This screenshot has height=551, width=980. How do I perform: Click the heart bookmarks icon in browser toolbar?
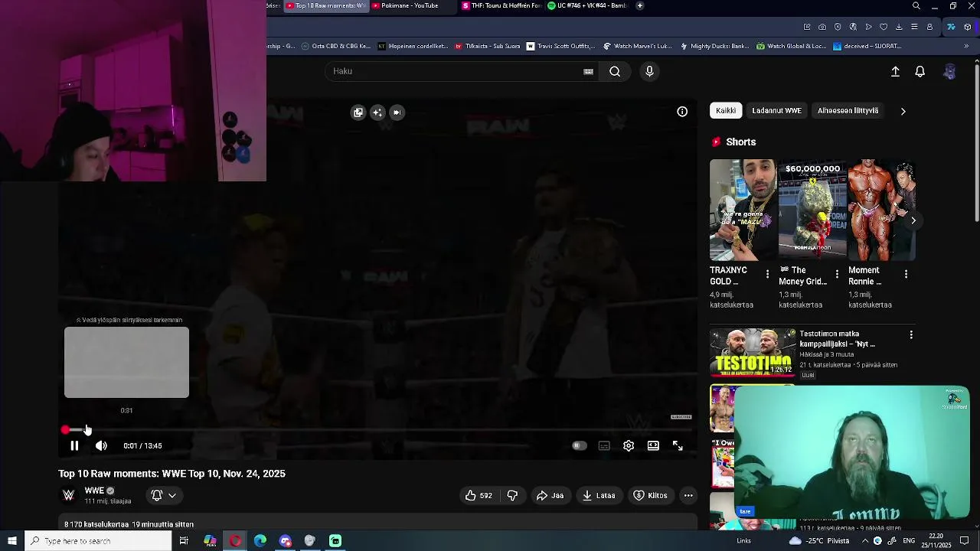tap(884, 27)
